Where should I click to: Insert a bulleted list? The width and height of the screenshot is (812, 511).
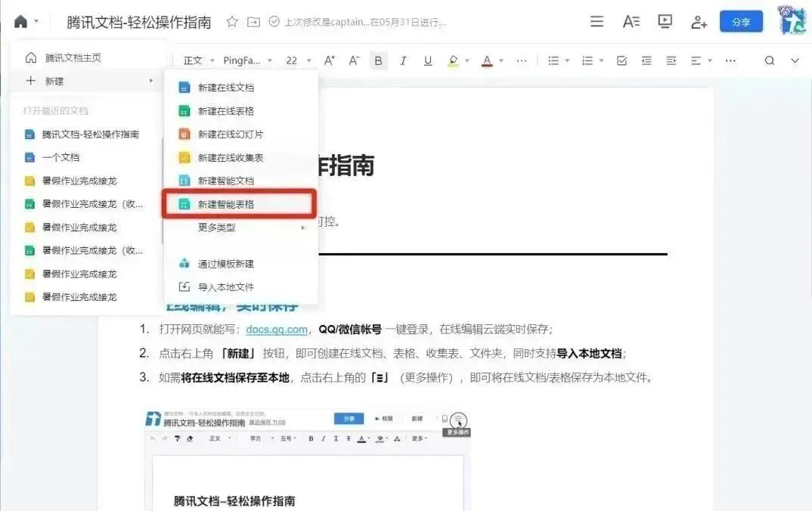pyautogui.click(x=553, y=60)
